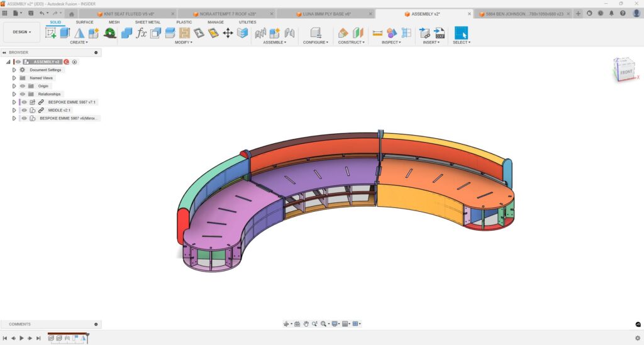This screenshot has width=644, height=345.
Task: Hide the Origin folder
Action: point(23,86)
